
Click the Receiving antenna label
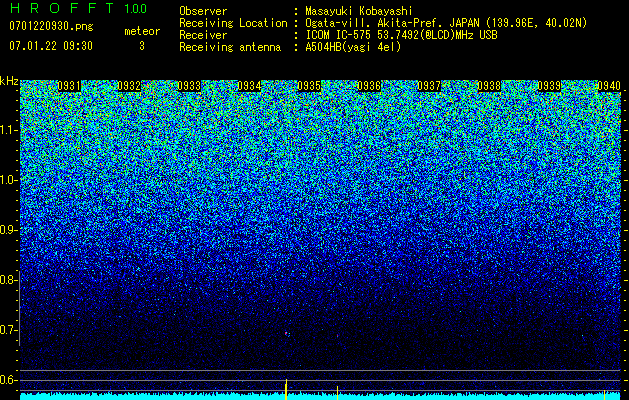pos(230,47)
